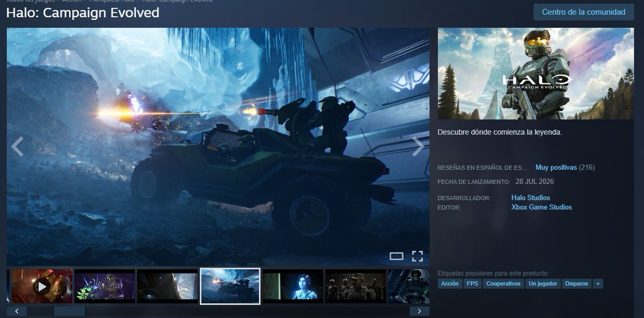644x318 pixels.
Task: Open Muy positivas reviews link
Action: 556,168
